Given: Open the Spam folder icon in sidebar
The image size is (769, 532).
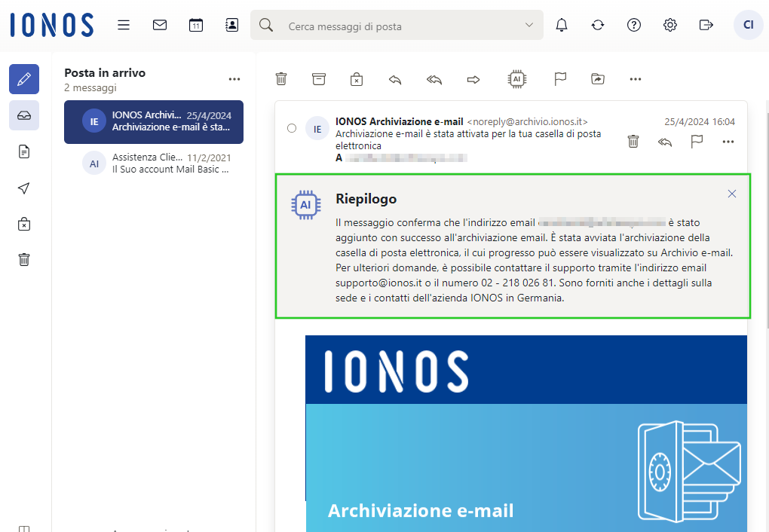Looking at the screenshot, I should (24, 224).
